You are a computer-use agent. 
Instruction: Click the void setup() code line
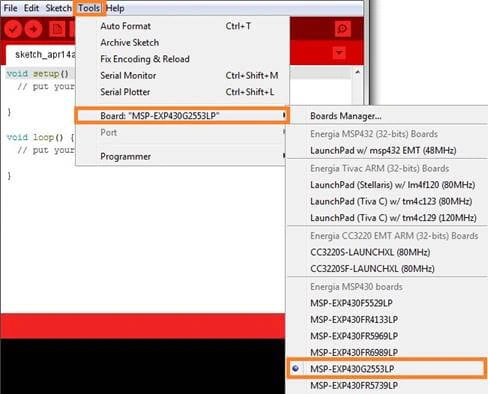tap(38, 74)
